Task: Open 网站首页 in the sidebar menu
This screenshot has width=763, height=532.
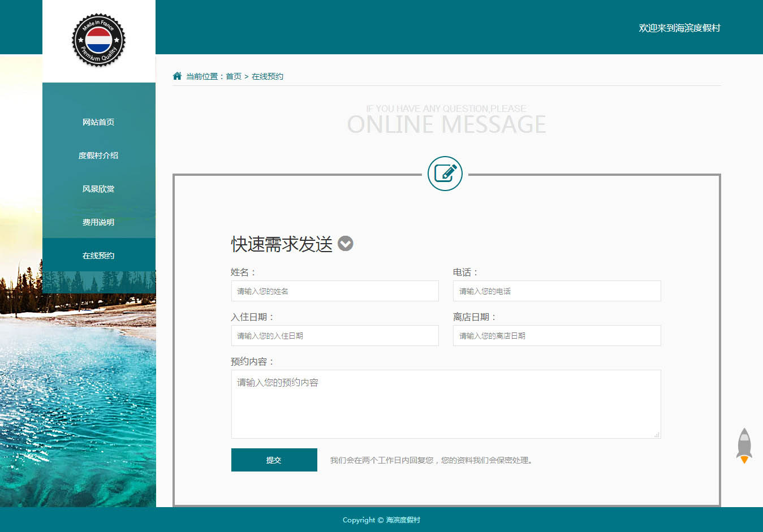Action: click(98, 122)
